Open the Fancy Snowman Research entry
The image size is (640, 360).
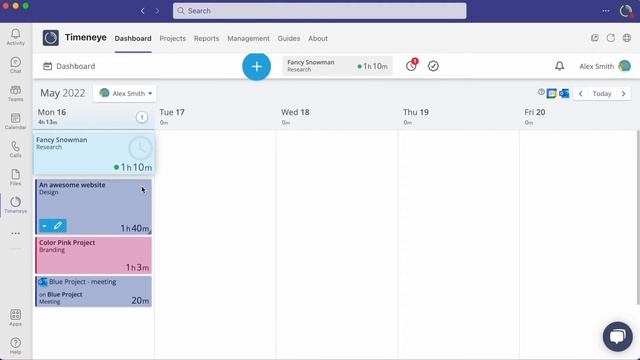click(93, 154)
